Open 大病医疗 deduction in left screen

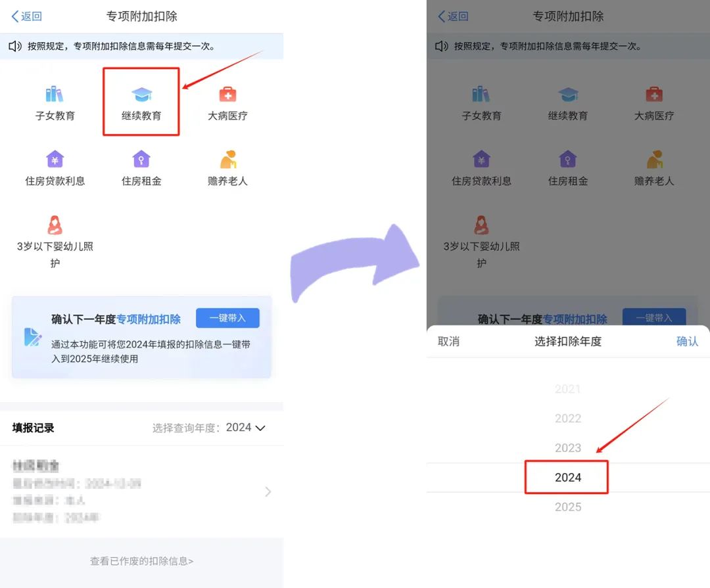pyautogui.click(x=227, y=103)
